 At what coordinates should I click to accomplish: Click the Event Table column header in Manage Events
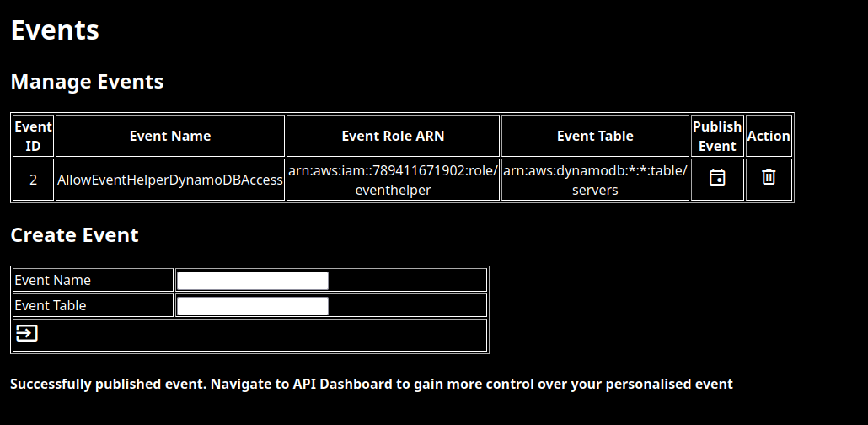point(595,136)
